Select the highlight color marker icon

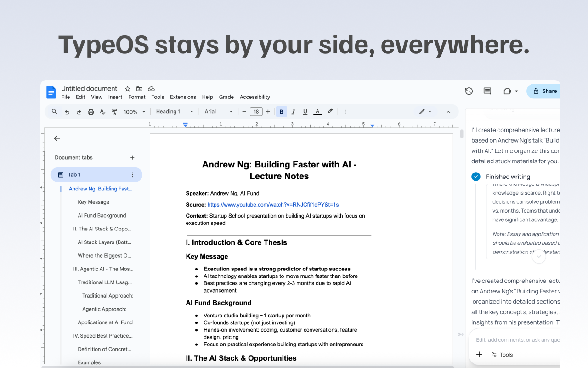pos(330,111)
